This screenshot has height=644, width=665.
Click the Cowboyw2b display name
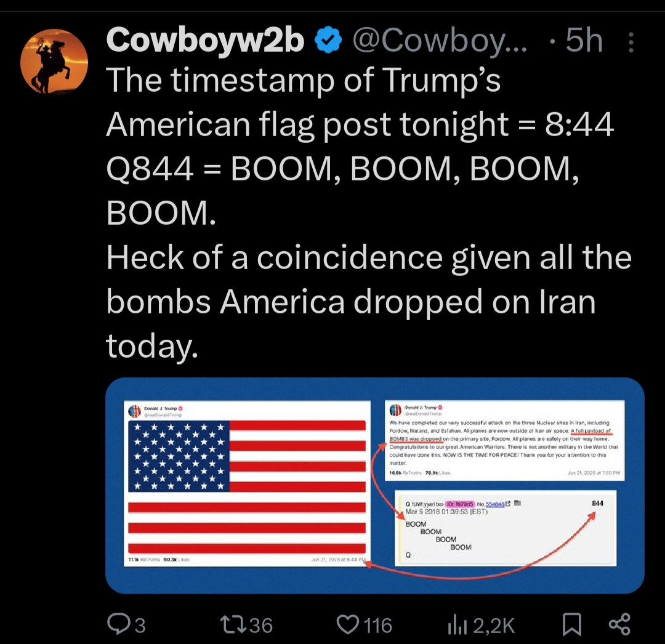click(x=206, y=41)
